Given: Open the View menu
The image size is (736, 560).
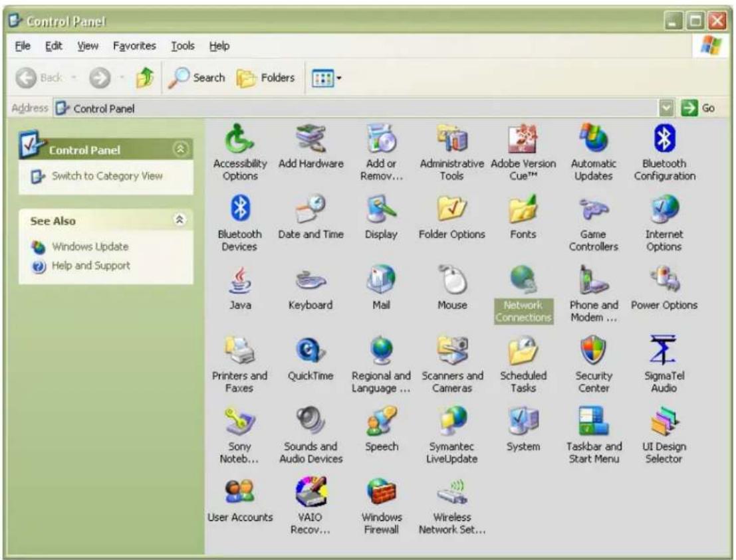Looking at the screenshot, I should click(88, 46).
